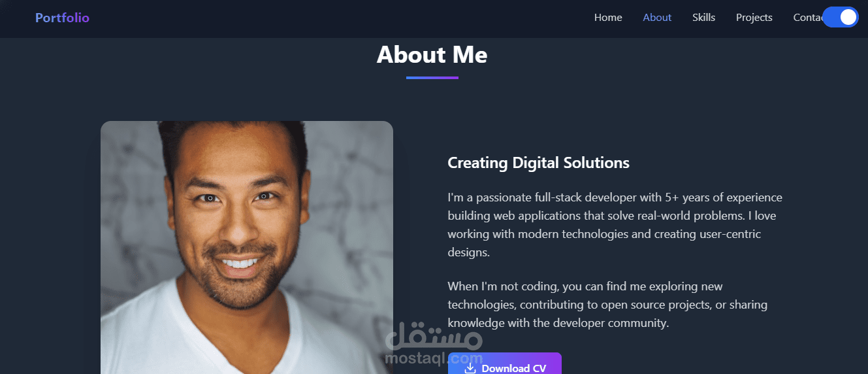Open the Contact nav link

pos(807,18)
